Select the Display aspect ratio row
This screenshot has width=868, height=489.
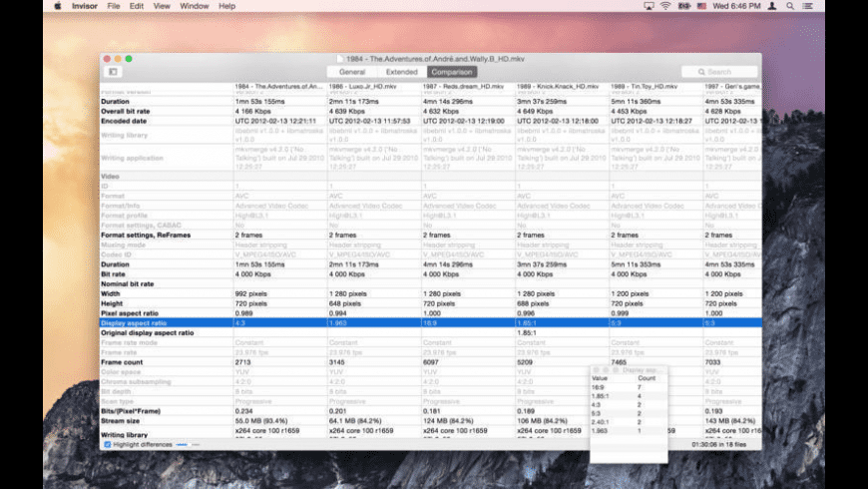[431, 323]
